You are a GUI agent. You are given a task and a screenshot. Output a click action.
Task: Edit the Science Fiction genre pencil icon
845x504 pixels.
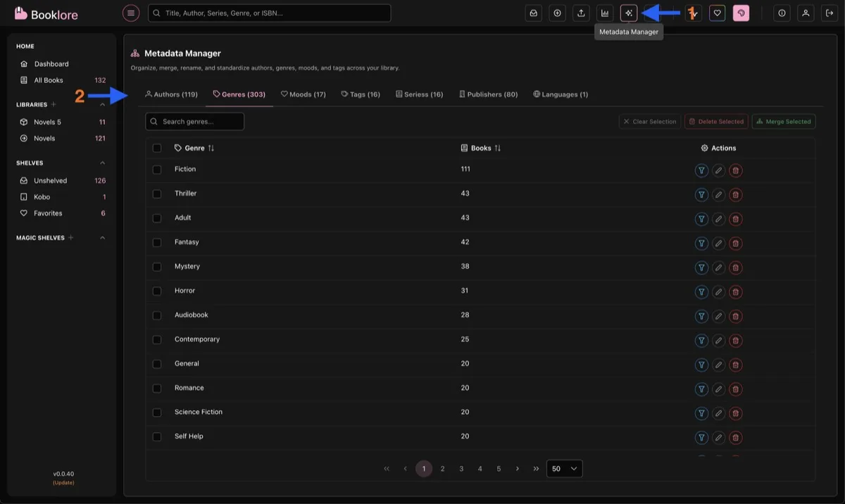click(718, 413)
